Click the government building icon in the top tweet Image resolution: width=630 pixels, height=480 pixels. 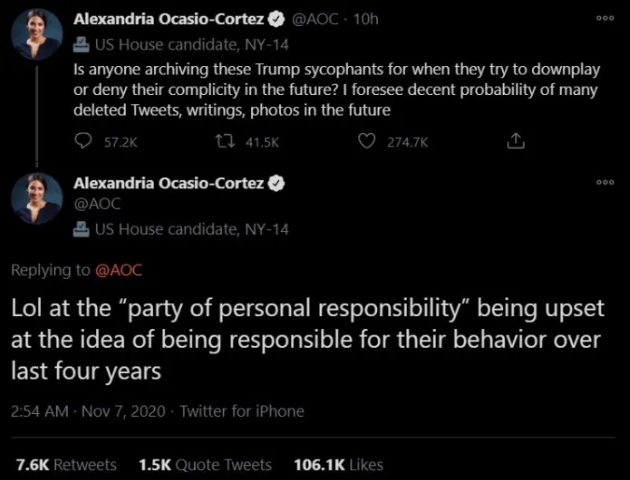82,44
